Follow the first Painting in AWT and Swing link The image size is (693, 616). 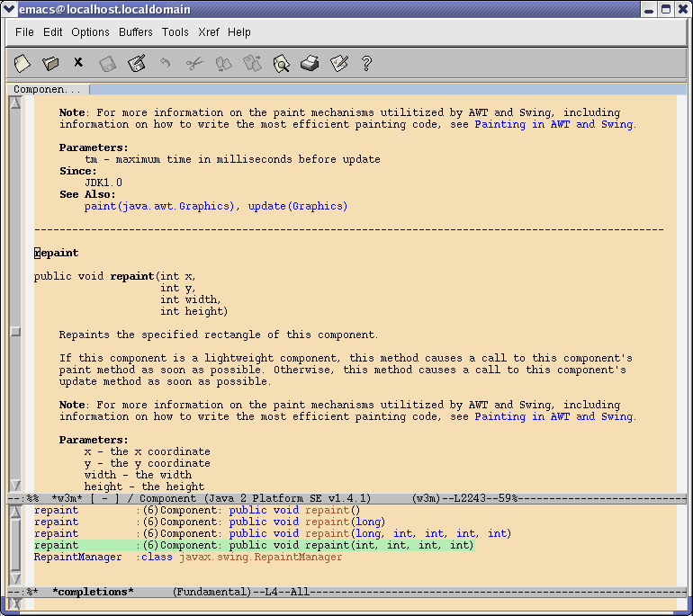pos(553,124)
